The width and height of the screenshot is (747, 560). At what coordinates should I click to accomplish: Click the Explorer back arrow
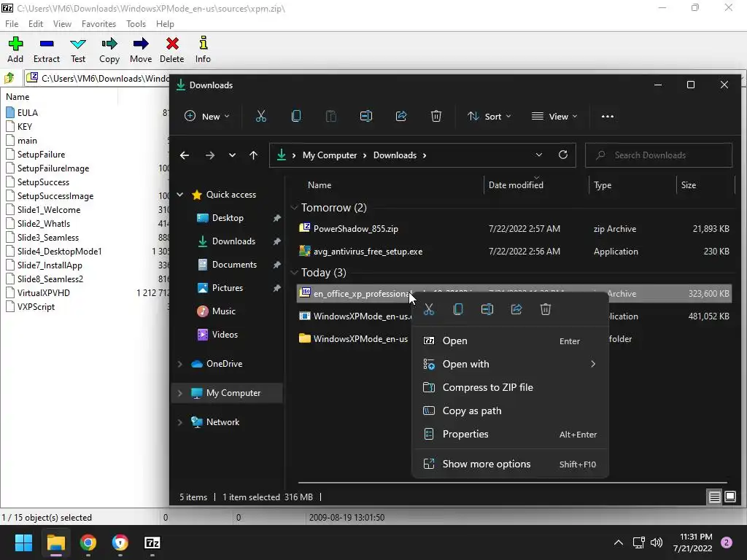point(185,155)
